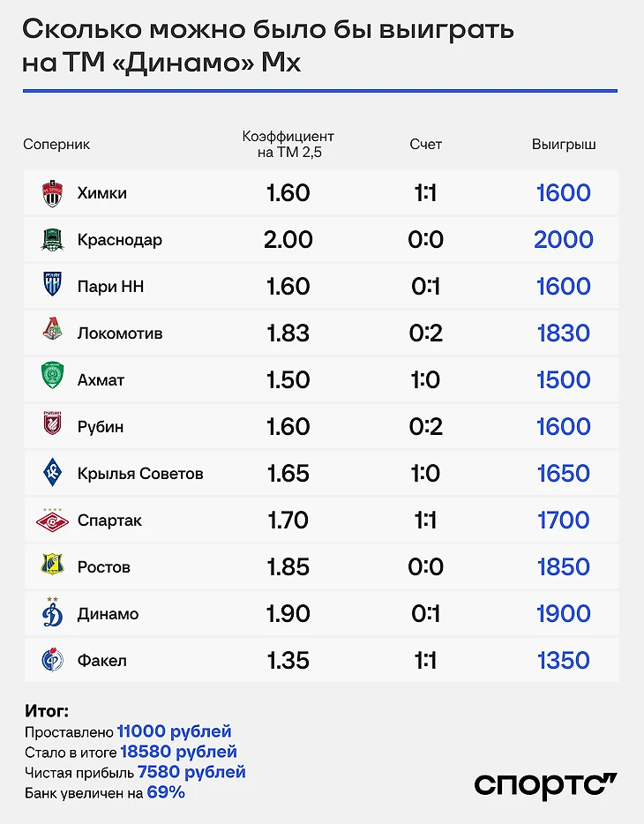Click the Соперник column header
The width and height of the screenshot is (644, 824).
pos(56,145)
